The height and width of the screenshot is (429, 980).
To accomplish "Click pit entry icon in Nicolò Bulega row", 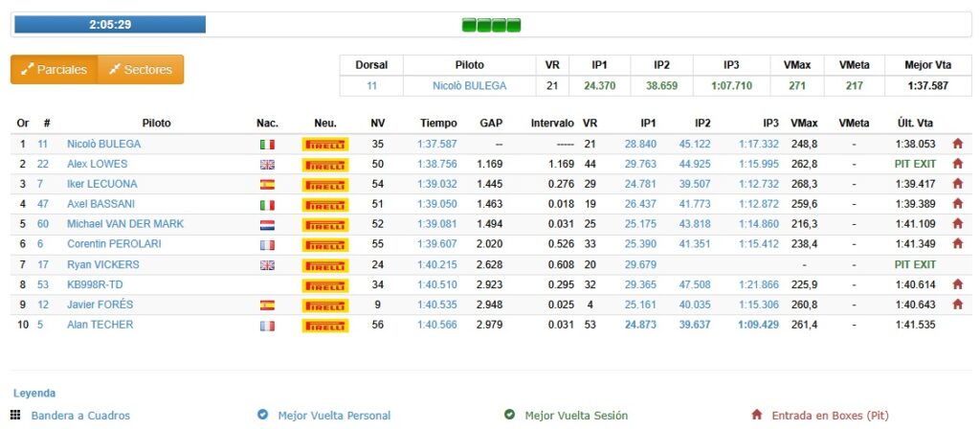I will (956, 144).
